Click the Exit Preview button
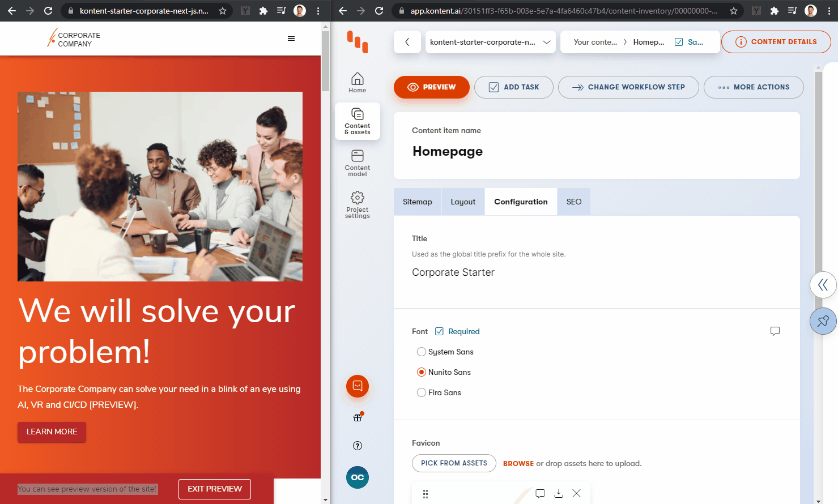The width and height of the screenshot is (838, 504). point(215,489)
